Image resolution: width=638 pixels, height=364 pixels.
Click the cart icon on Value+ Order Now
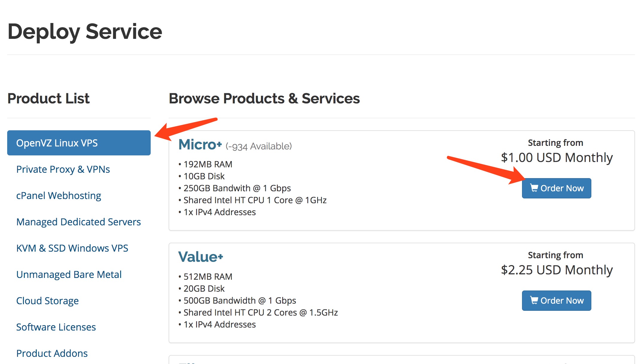click(x=534, y=300)
